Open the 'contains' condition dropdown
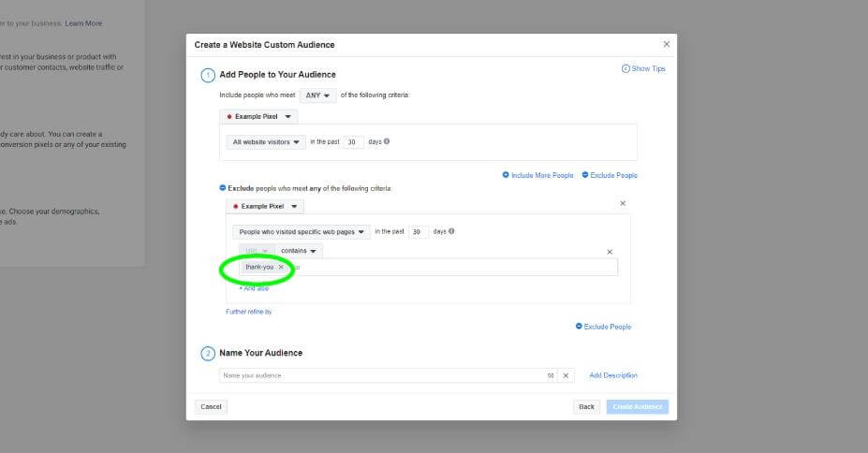Image resolution: width=868 pixels, height=453 pixels. 299,251
